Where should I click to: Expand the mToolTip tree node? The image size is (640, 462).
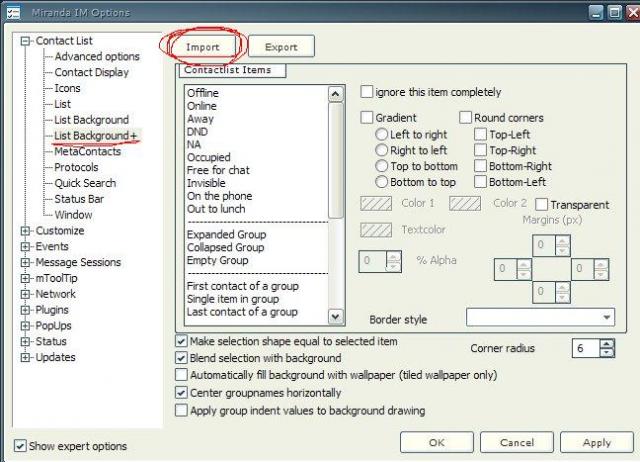pyautogui.click(x=25, y=278)
